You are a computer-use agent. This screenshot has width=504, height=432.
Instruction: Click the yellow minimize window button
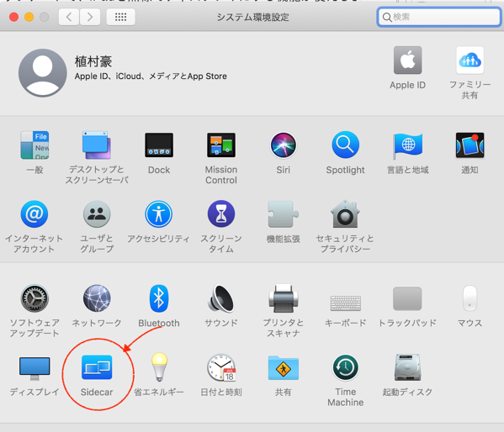tap(29, 17)
